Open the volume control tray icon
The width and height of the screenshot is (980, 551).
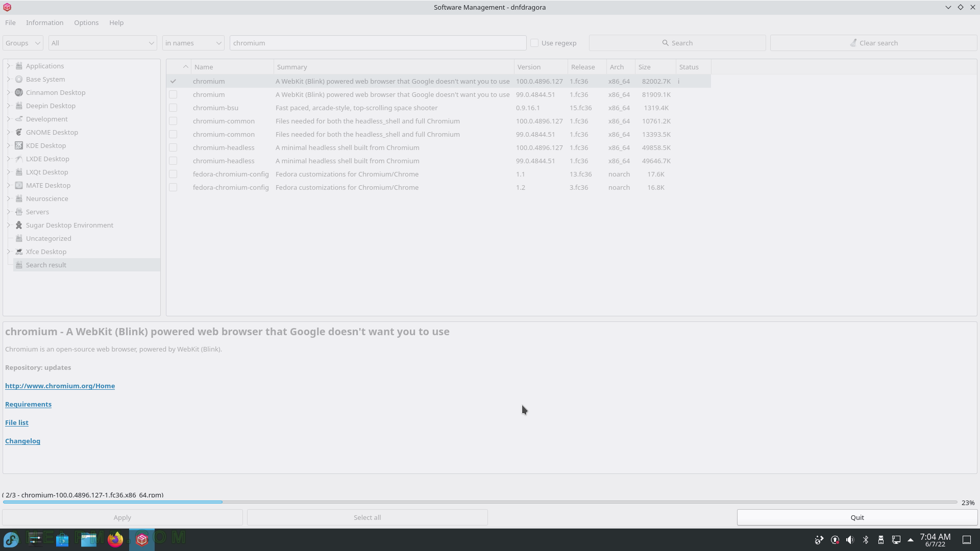coord(850,540)
